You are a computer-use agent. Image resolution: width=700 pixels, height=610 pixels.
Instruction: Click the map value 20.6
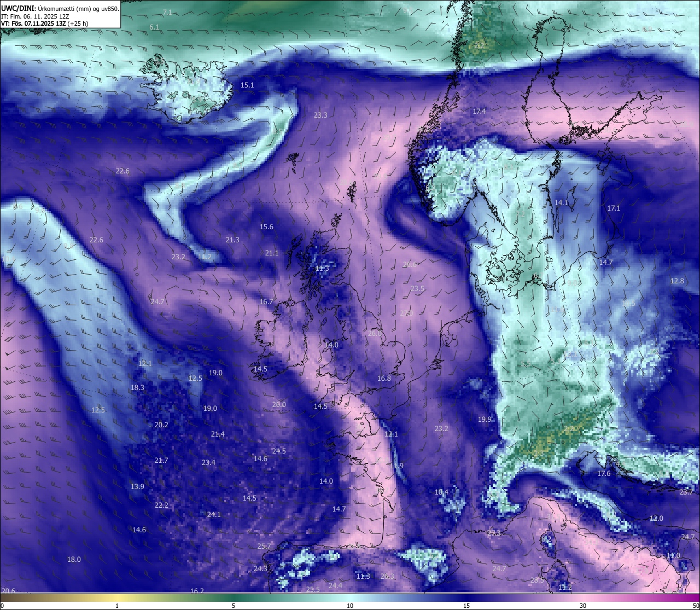coord(8,591)
